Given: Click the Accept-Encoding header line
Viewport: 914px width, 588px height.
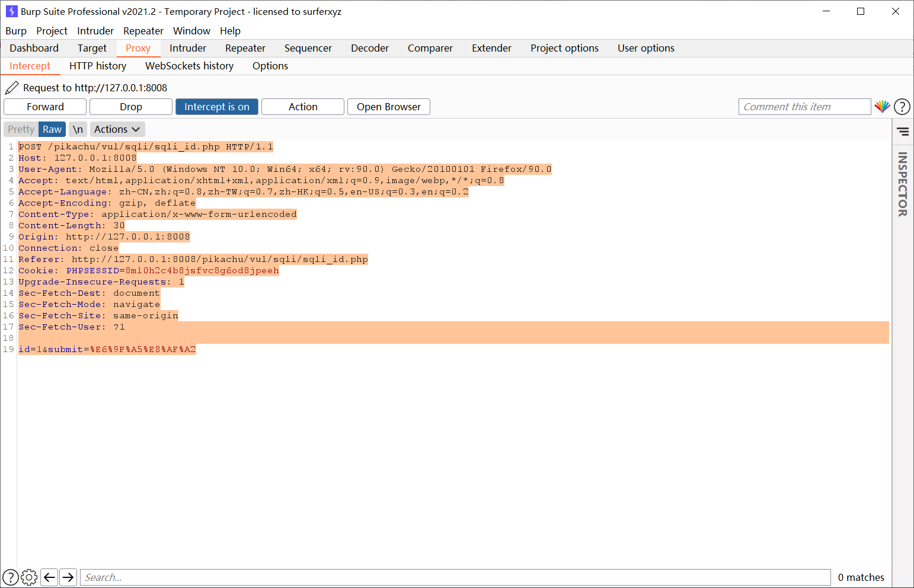Looking at the screenshot, I should pyautogui.click(x=107, y=203).
